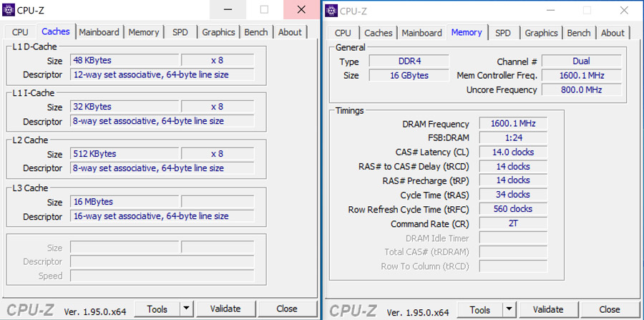Close the left CPU-Z window via title bar X
Screen dimensions: 644x320
click(301, 9)
